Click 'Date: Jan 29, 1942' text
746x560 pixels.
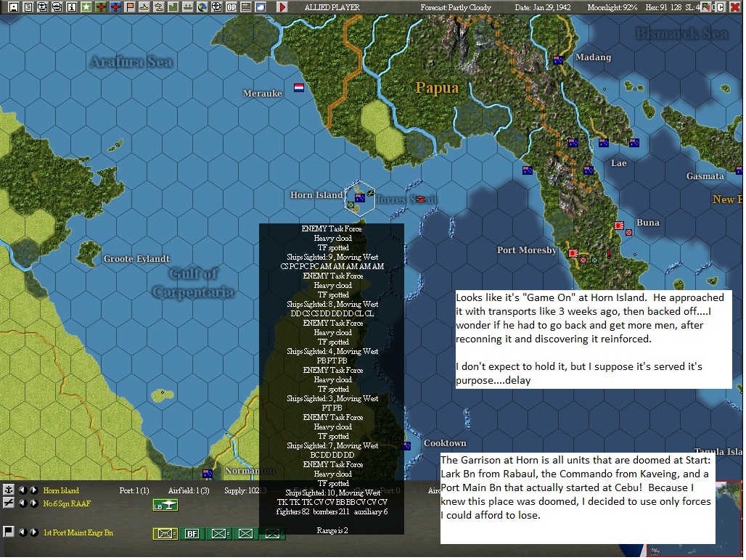click(x=542, y=7)
